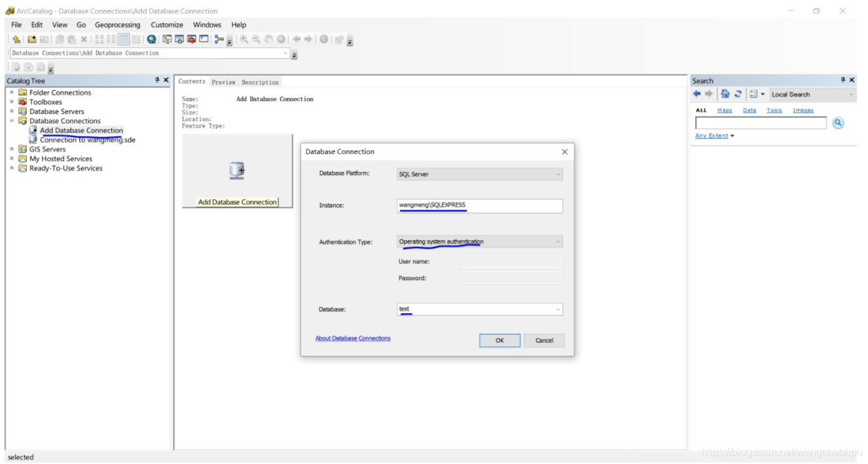Open the Geoprocessing menu
Image resolution: width=868 pixels, height=464 pixels.
117,25
